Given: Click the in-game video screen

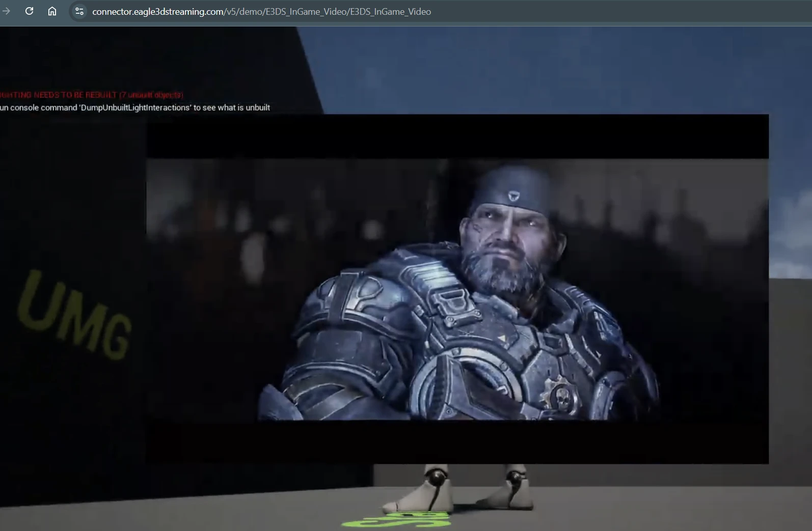Looking at the screenshot, I should [x=457, y=289].
